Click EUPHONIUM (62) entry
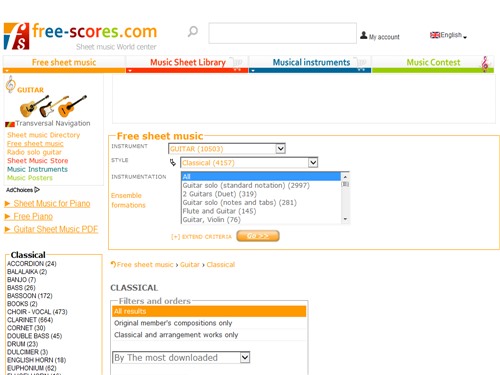The width and height of the screenshot is (500, 375). [x=32, y=368]
